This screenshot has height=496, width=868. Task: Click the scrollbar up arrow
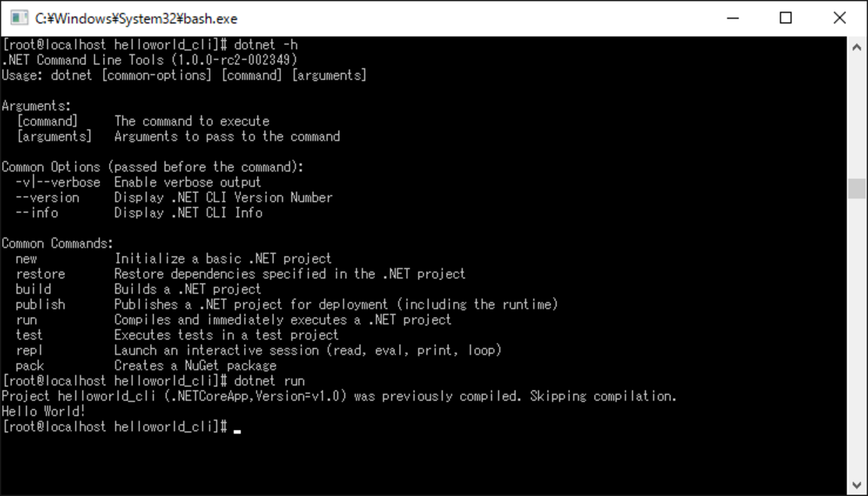click(857, 47)
